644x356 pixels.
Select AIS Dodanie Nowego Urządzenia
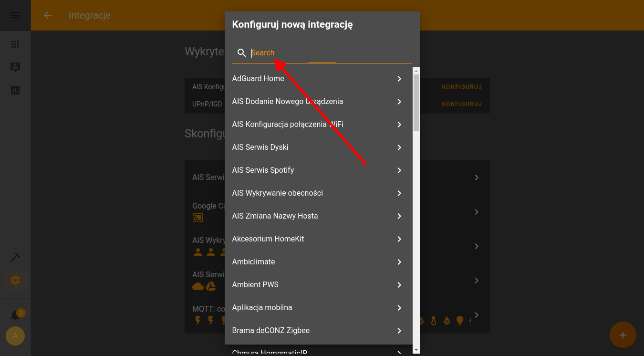[x=319, y=102]
